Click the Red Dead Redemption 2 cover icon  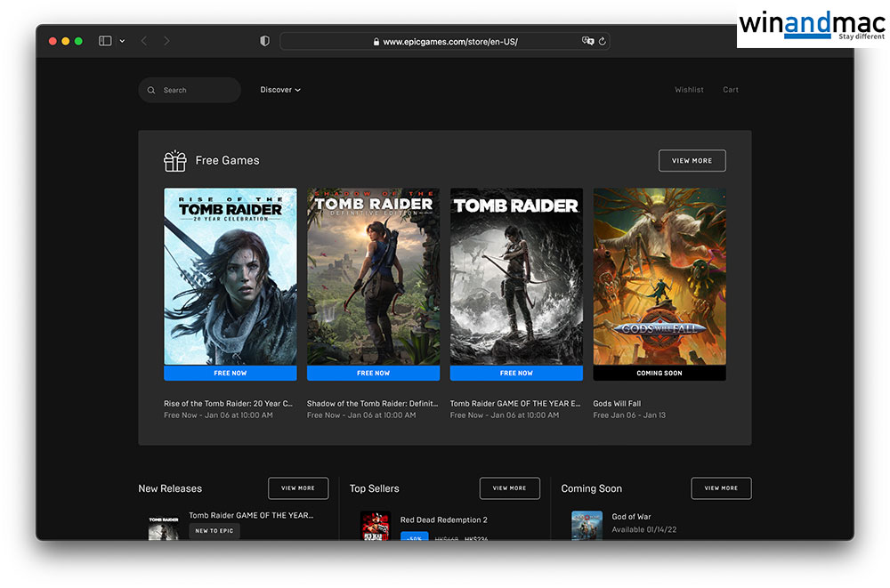pos(375,526)
